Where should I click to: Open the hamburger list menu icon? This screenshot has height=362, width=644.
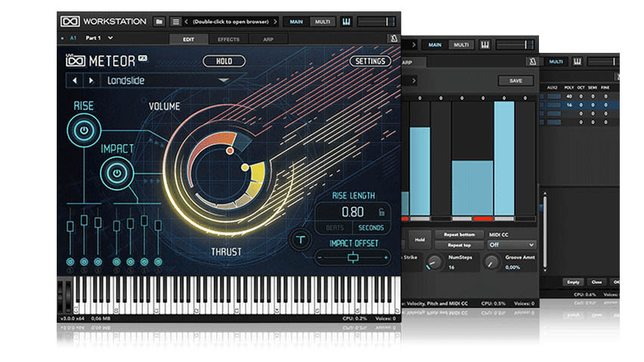175,22
